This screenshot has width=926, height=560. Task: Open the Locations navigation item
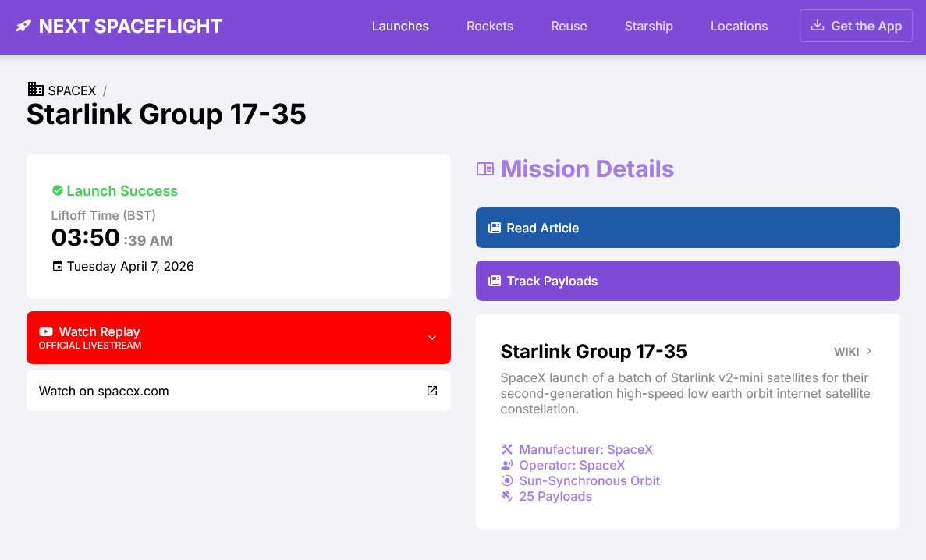click(739, 26)
